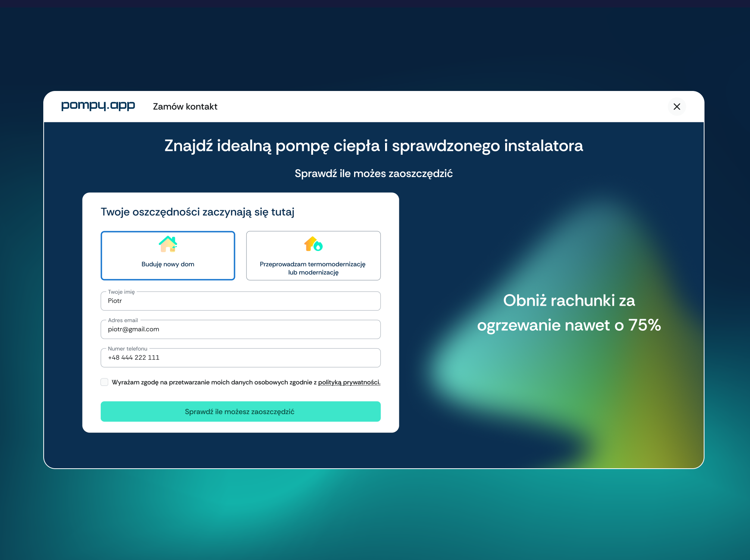Click the 'Twoje oszczędności zaczynają się tutaj' heading
Image resolution: width=750 pixels, height=560 pixels.
[197, 212]
